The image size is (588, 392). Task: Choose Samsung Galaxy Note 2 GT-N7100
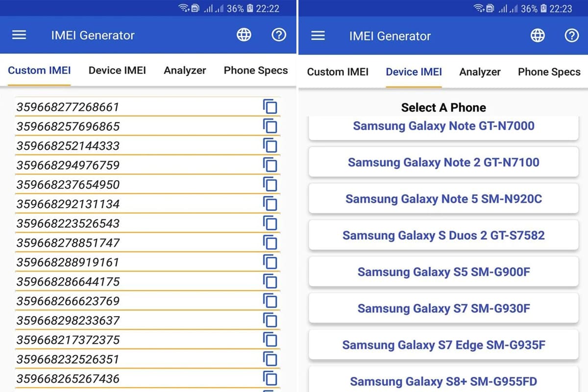tap(443, 162)
